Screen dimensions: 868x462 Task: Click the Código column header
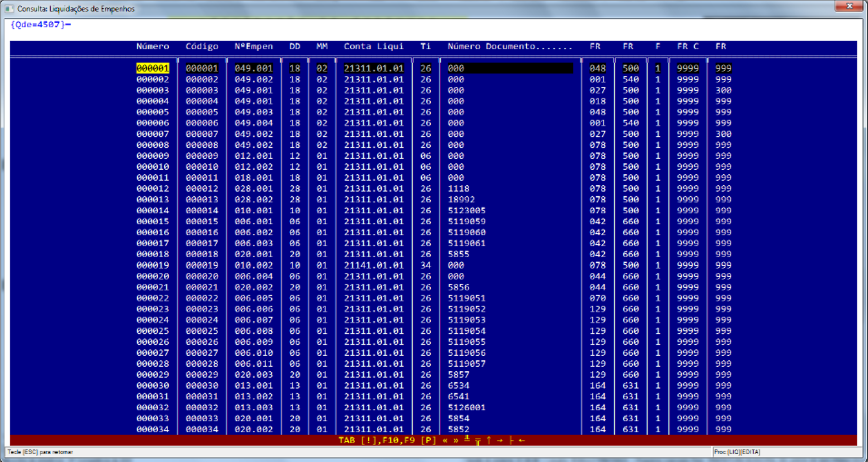coord(202,46)
